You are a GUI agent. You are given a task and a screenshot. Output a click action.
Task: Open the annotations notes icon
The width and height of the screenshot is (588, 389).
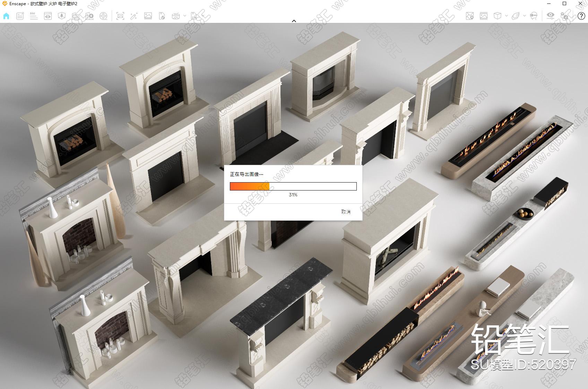point(20,16)
